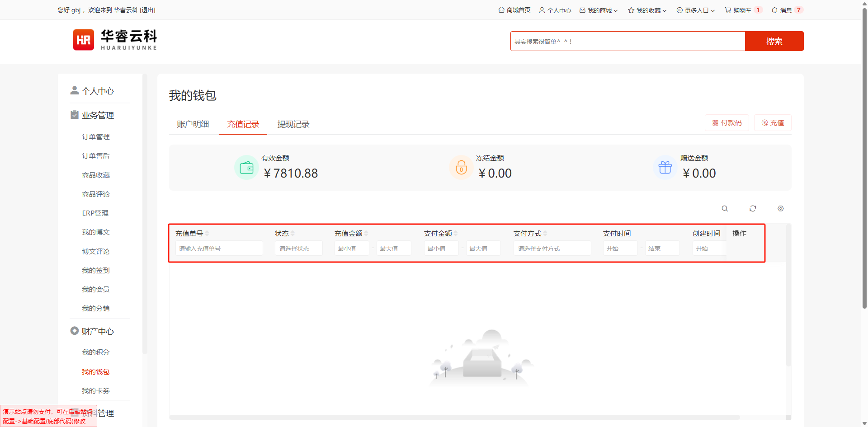This screenshot has height=427, width=868.
Task: Toggle sorting on the 充值金额 column
Action: (366, 234)
